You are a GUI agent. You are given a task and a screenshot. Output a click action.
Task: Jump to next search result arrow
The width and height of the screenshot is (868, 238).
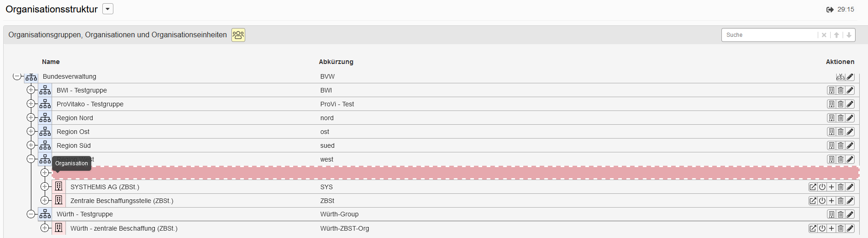pyautogui.click(x=849, y=35)
